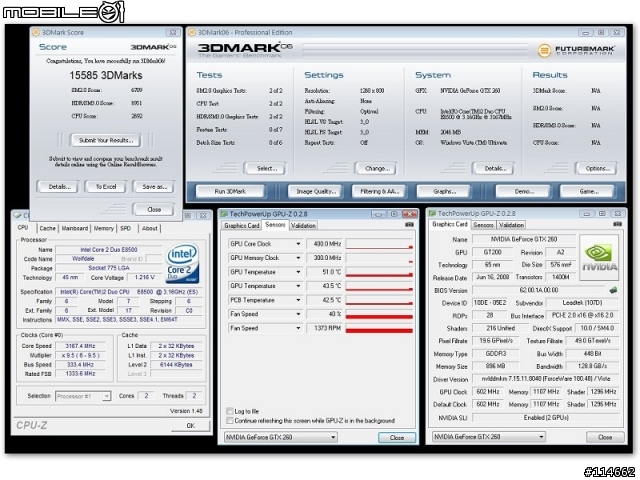Close the 3DMark Score window with title X

click(173, 32)
